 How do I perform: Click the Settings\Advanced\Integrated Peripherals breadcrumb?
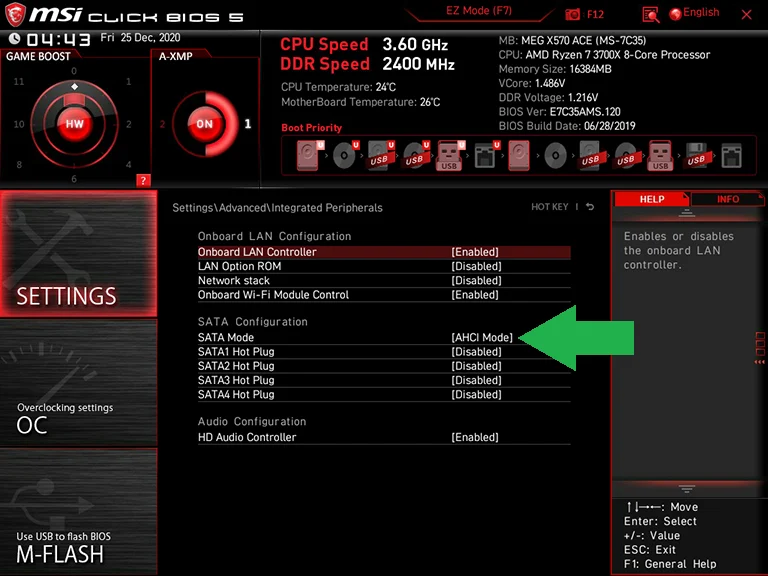coord(277,208)
